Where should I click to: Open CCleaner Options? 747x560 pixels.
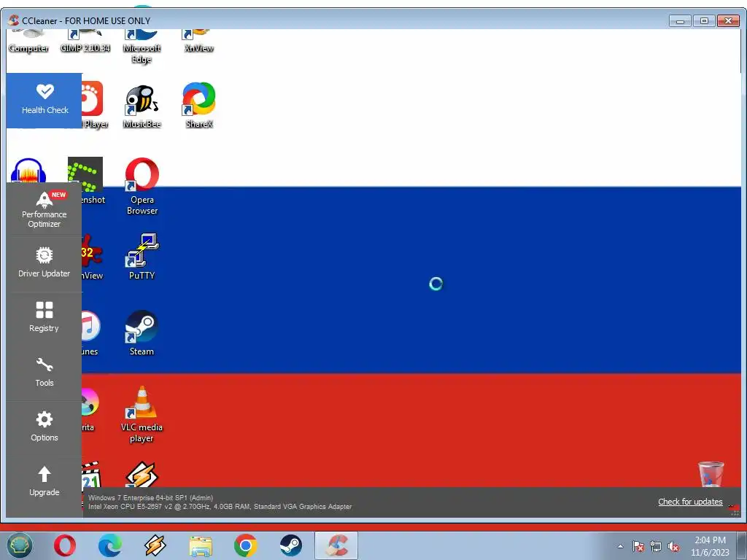point(44,427)
